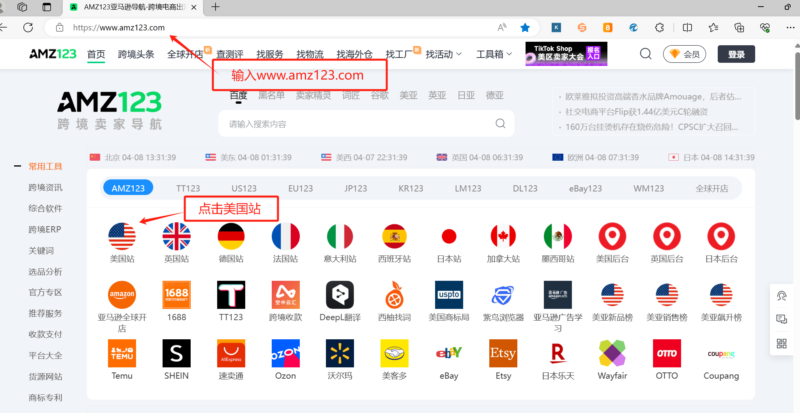
Task: Switch to the eBay123 tab
Action: [585, 188]
